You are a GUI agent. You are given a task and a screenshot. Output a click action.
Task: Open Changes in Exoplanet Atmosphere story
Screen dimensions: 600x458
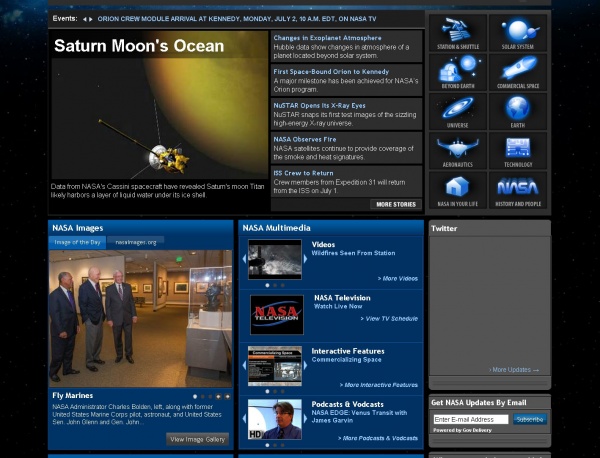[x=327, y=38]
